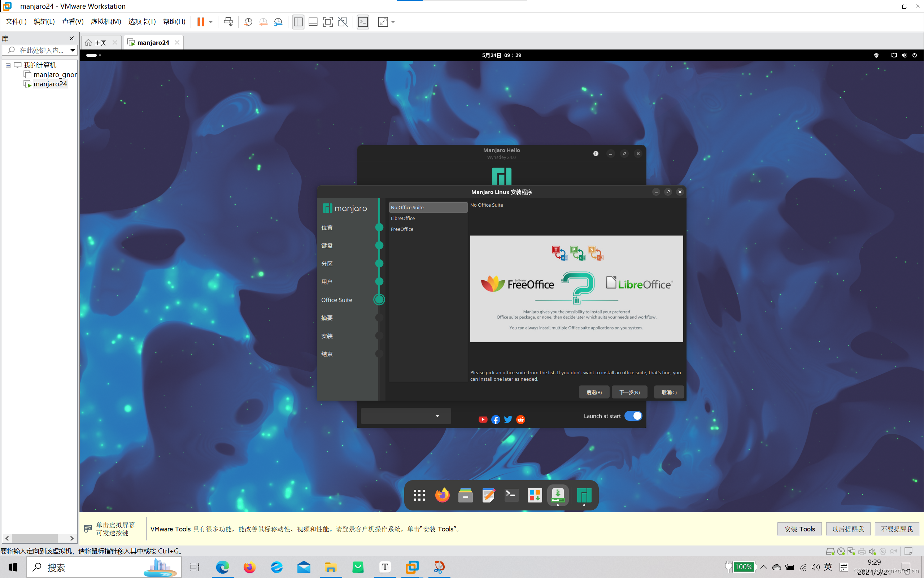The image size is (924, 578).
Task: Open the 选项卡(T) menu
Action: [x=142, y=21]
